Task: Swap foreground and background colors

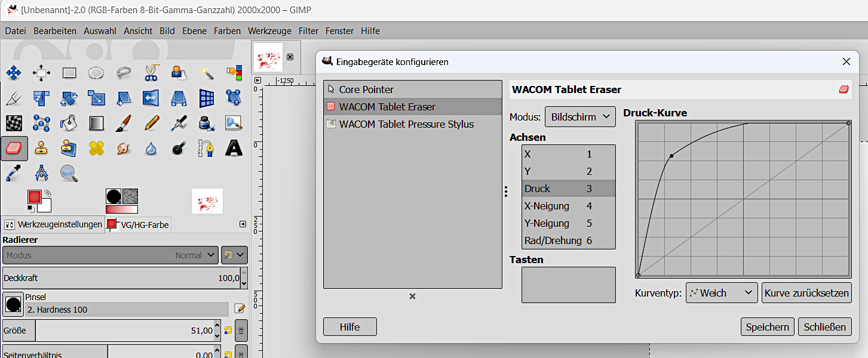Action: (47, 193)
